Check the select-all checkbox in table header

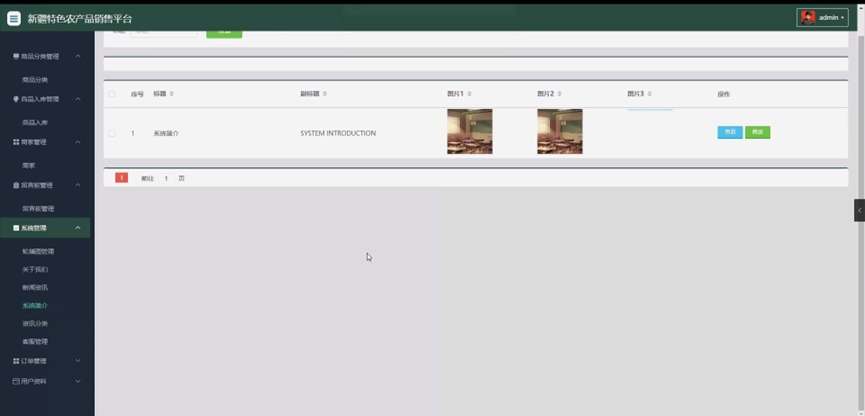coord(111,94)
